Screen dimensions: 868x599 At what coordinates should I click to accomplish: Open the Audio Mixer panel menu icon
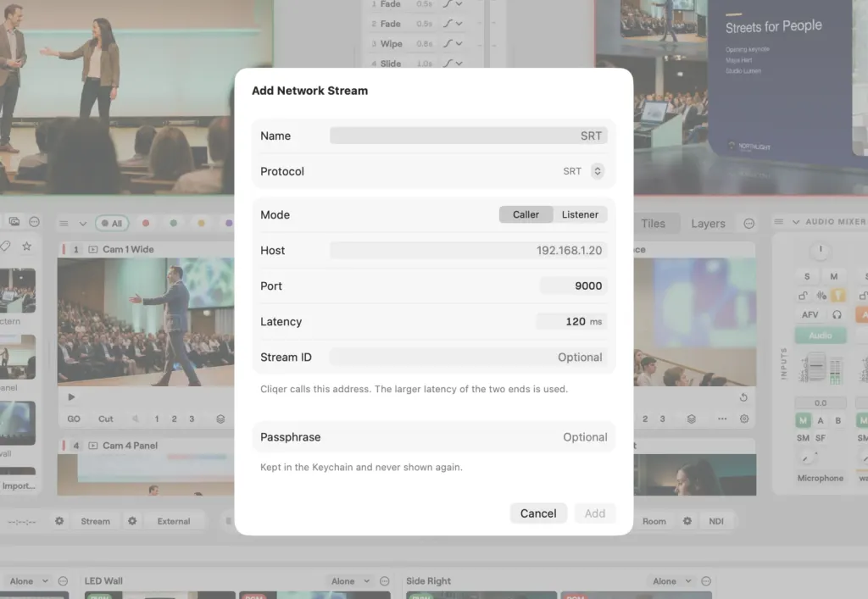point(778,222)
